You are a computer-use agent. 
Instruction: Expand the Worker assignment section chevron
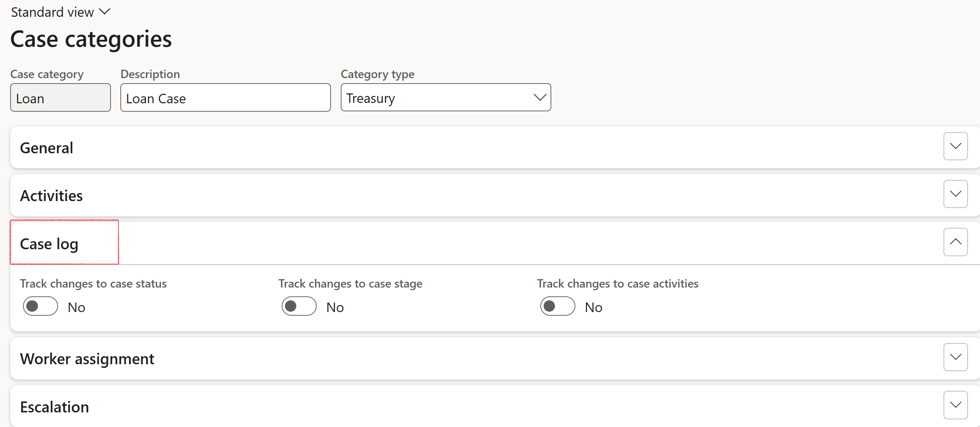tap(955, 357)
